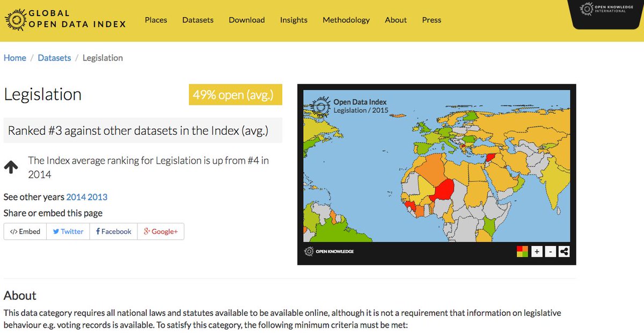Click the 49% open (avg.) badge
This screenshot has height=333, width=644.
pos(236,95)
